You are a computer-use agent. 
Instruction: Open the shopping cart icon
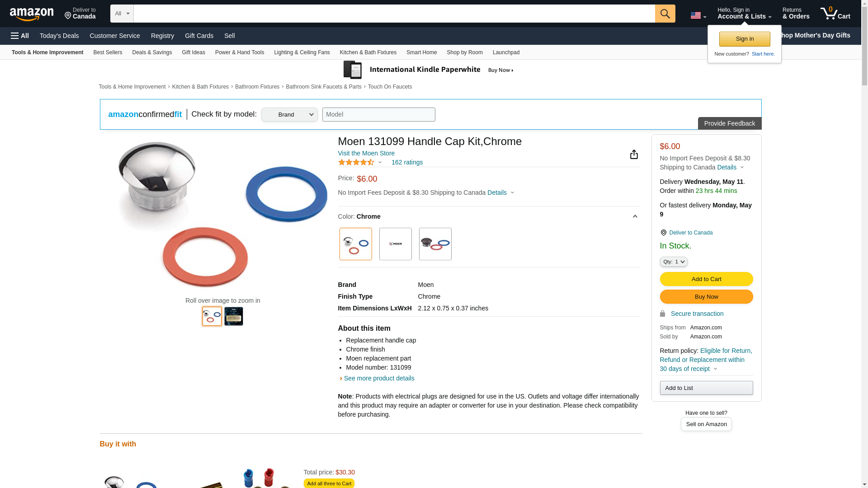835,14
